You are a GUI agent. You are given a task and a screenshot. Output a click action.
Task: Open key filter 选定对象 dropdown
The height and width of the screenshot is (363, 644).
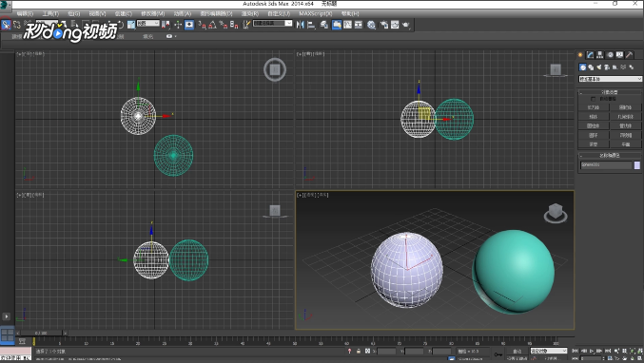click(x=549, y=351)
